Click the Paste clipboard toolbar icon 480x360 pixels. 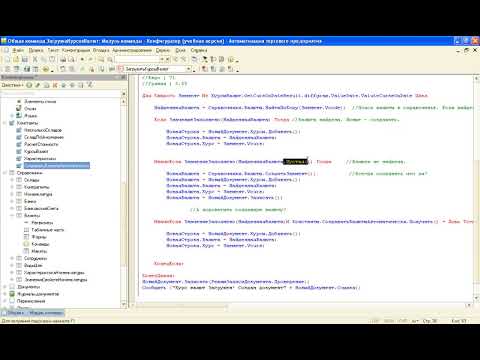(x=52, y=59)
